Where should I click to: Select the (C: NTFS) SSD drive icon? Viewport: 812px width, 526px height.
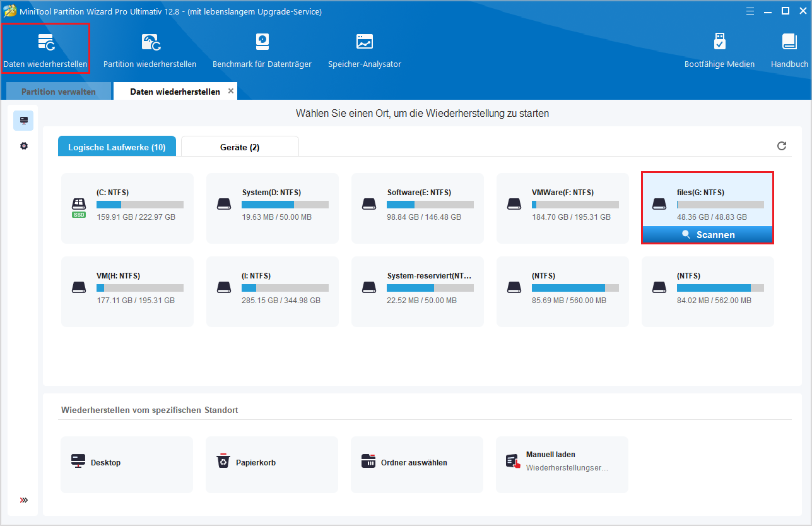click(x=78, y=206)
